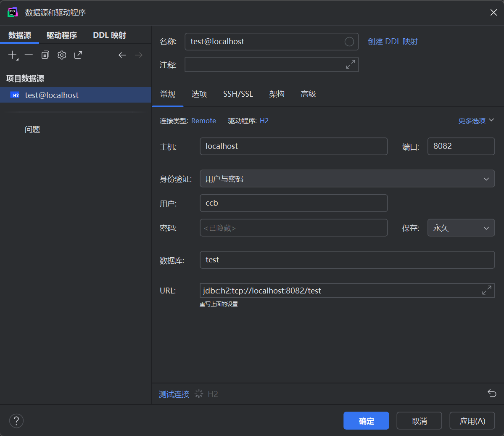
Task: Click into the hidden 密码 field
Action: pyautogui.click(x=293, y=227)
